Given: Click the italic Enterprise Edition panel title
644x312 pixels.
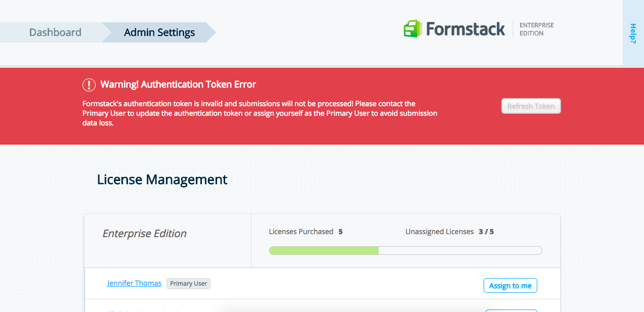Looking at the screenshot, I should (x=144, y=234).
